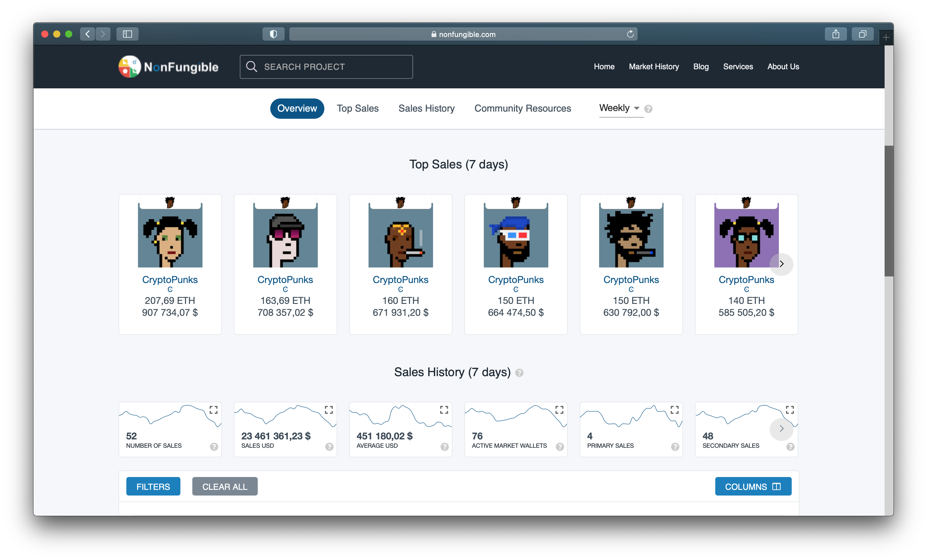927x560 pixels.
Task: Switch to the Sales History tab
Action: [x=426, y=108]
